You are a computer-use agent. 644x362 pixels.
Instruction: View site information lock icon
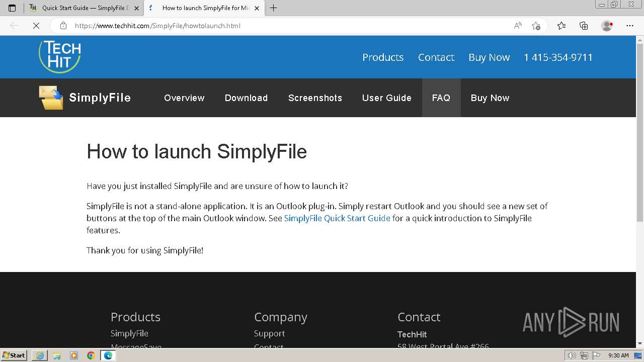coord(63,26)
